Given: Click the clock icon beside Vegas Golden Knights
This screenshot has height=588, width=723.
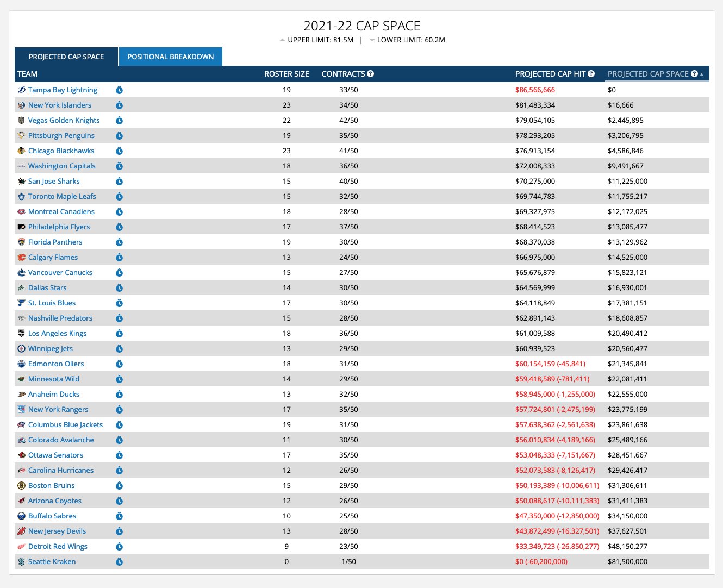Looking at the screenshot, I should (119, 121).
